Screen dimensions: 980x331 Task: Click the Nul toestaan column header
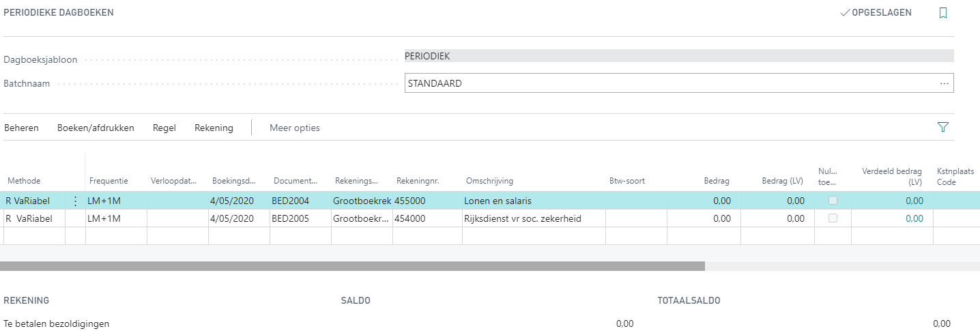[x=827, y=177]
